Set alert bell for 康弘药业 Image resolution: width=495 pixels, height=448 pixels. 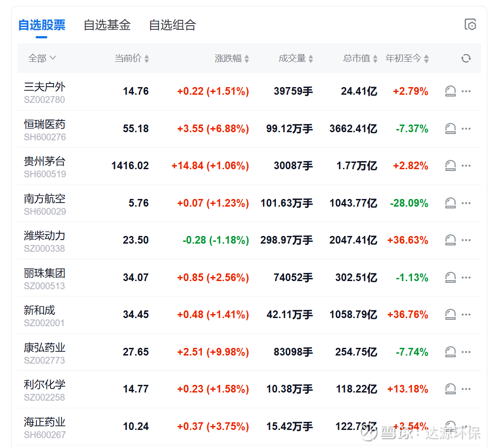(450, 351)
